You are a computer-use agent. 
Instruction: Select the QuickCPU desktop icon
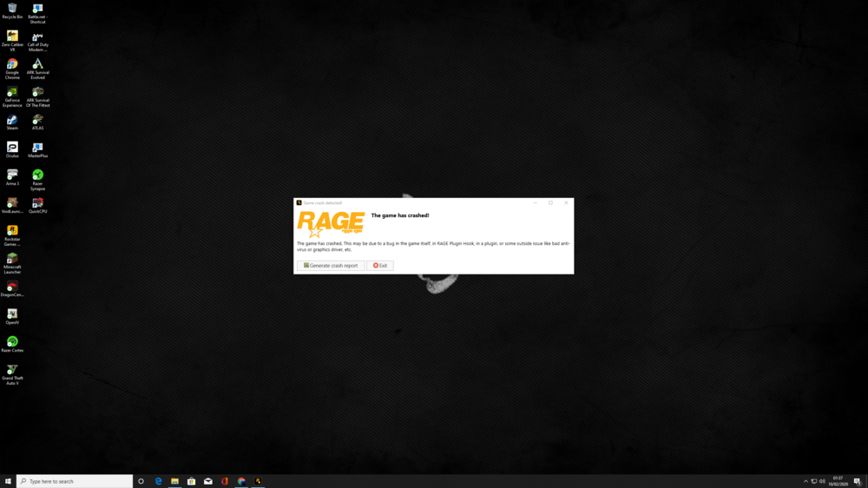pyautogui.click(x=37, y=206)
